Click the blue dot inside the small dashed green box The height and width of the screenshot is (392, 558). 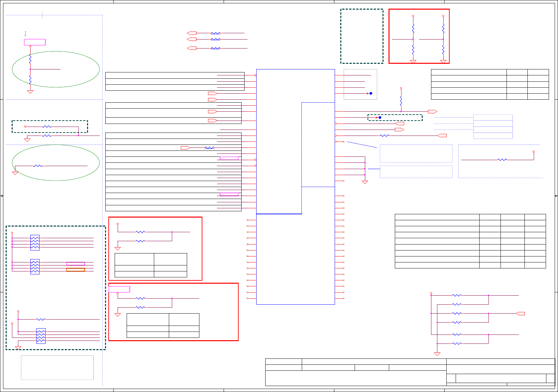pos(380,118)
